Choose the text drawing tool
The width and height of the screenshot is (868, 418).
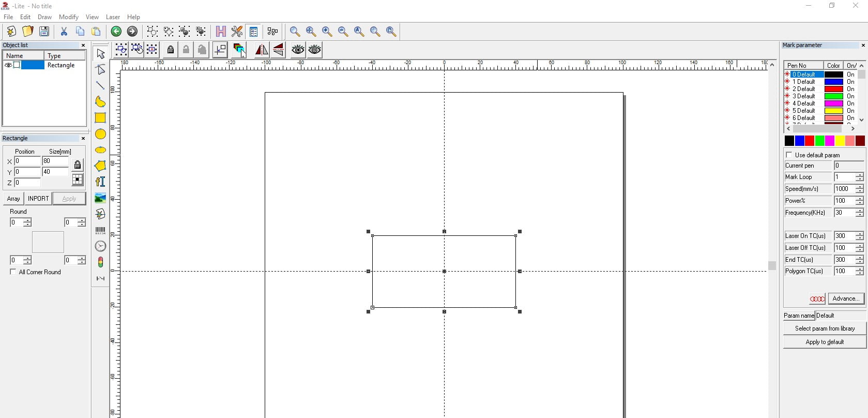click(100, 182)
